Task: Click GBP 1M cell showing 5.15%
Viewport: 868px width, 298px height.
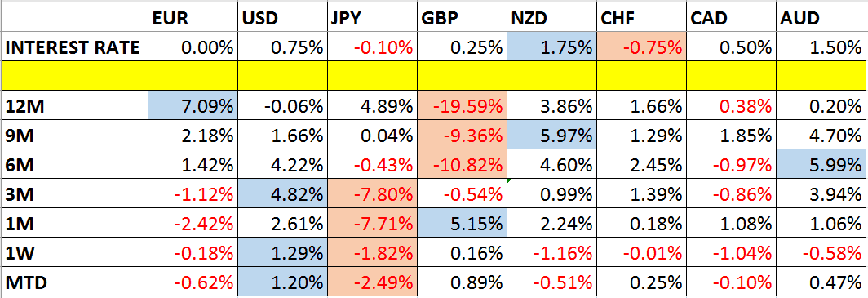Action: [x=461, y=224]
